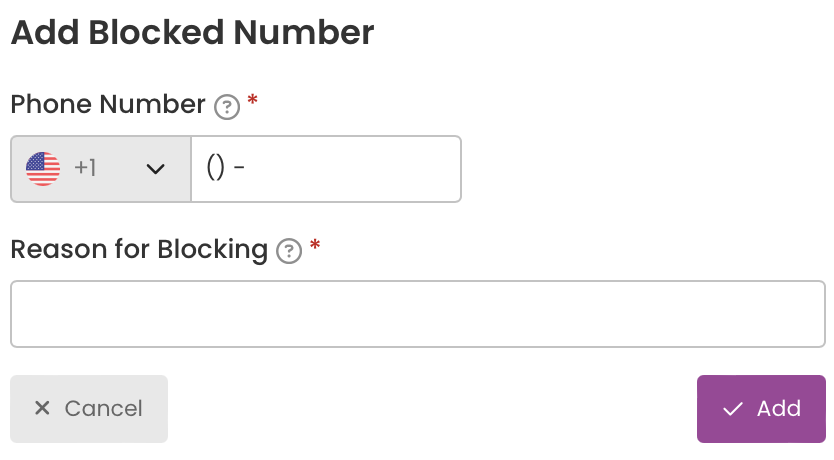
Task: Click the X icon inside Cancel
Action: (x=42, y=408)
